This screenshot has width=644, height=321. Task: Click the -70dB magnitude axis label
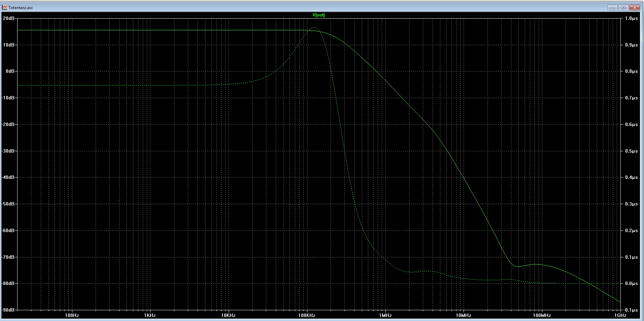[8, 257]
